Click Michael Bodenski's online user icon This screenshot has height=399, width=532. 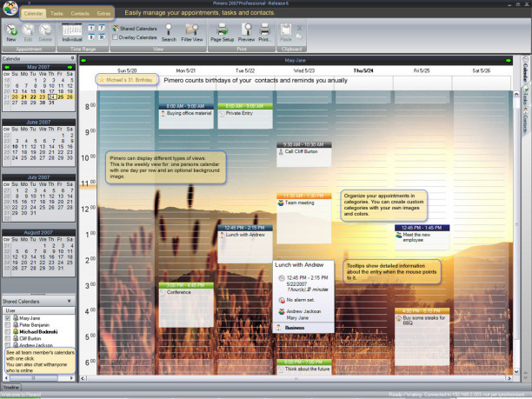pyautogui.click(x=16, y=331)
